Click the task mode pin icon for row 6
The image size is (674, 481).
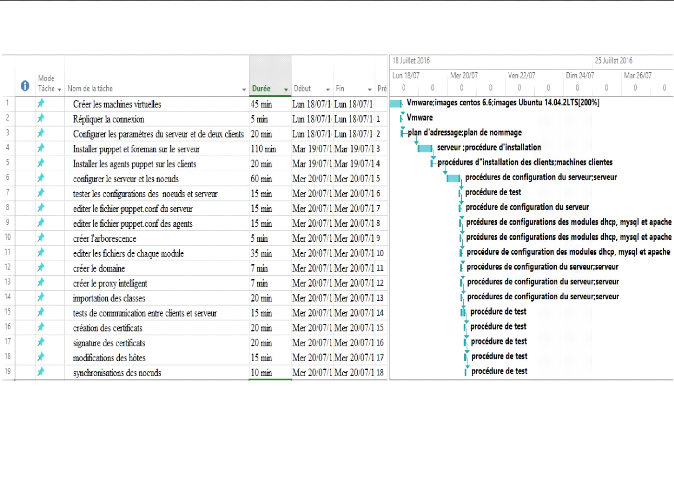(41, 178)
